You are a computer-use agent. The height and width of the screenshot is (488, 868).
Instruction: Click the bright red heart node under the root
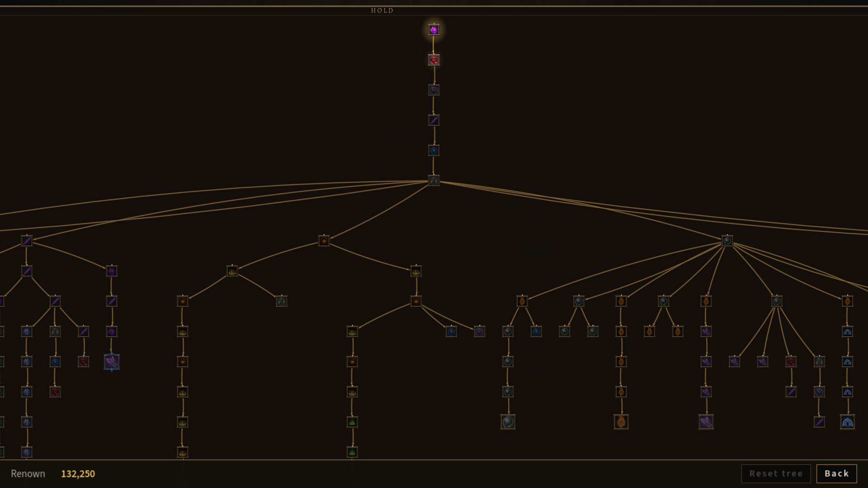[434, 60]
